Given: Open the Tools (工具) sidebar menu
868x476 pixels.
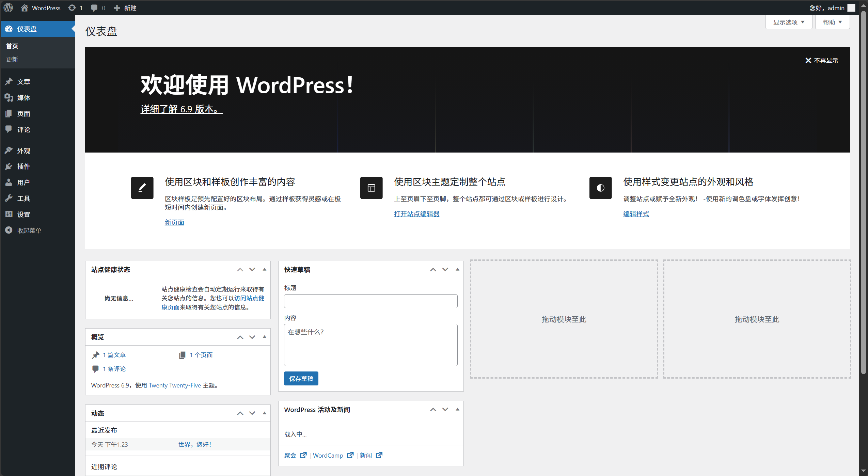Looking at the screenshot, I should (23, 199).
